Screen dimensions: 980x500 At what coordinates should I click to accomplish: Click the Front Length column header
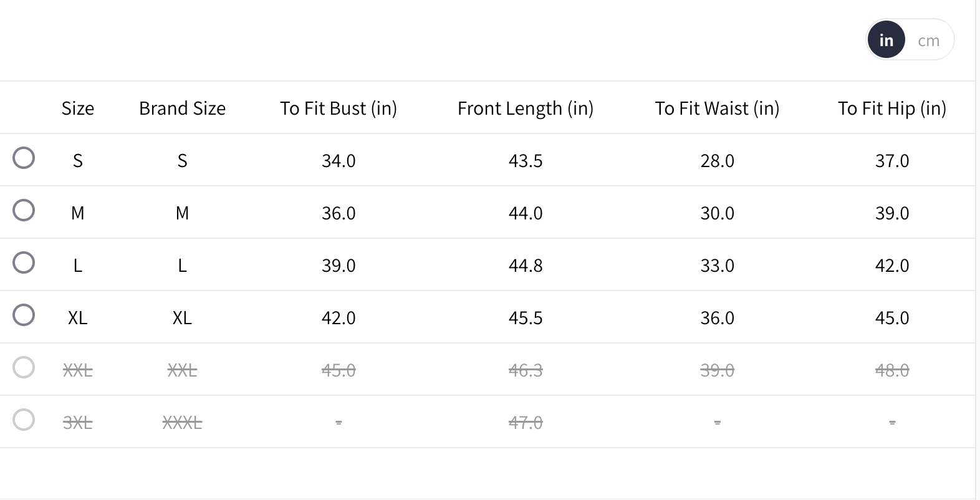526,108
